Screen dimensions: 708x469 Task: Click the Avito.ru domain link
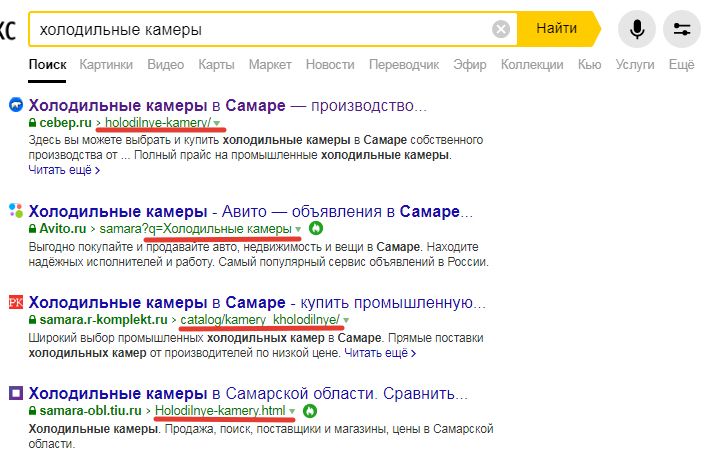pyautogui.click(x=63, y=229)
